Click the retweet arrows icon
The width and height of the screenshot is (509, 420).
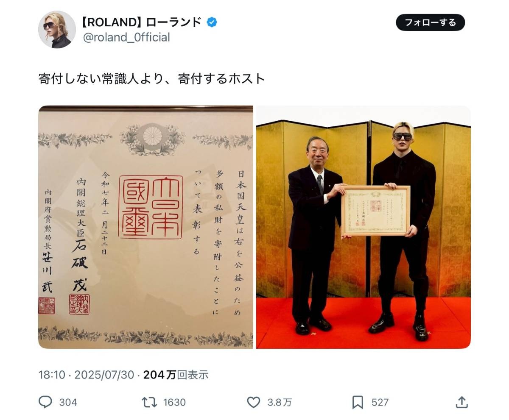click(149, 402)
